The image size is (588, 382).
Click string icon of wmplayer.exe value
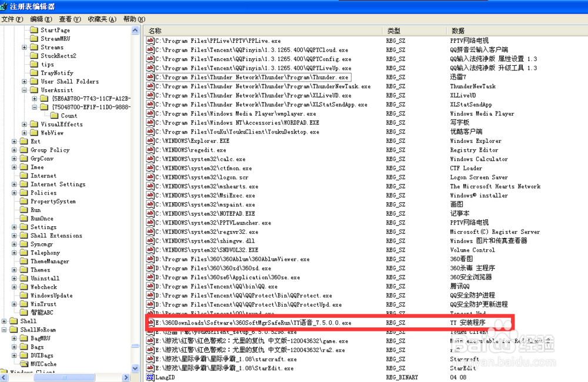click(x=151, y=113)
